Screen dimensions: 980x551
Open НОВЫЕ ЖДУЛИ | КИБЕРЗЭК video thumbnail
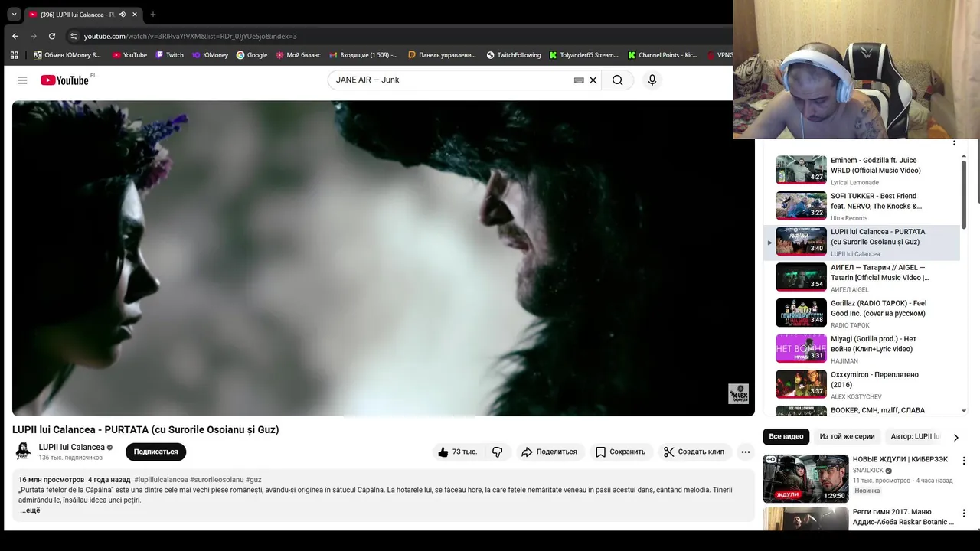[805, 478]
